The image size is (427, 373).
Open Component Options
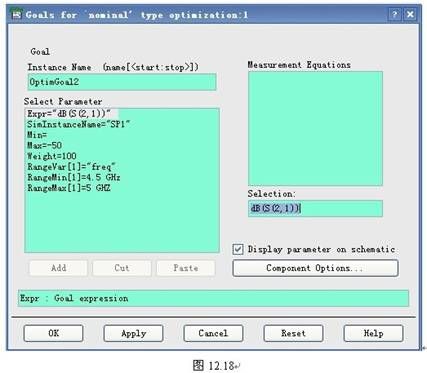315,268
